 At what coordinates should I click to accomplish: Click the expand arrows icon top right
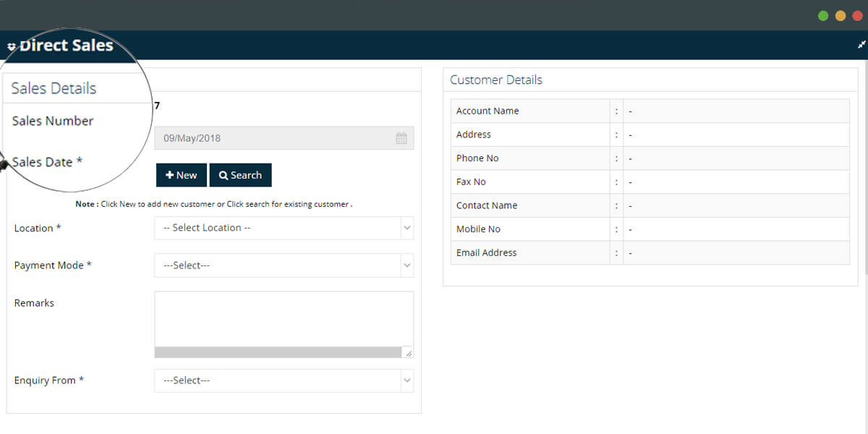(860, 44)
